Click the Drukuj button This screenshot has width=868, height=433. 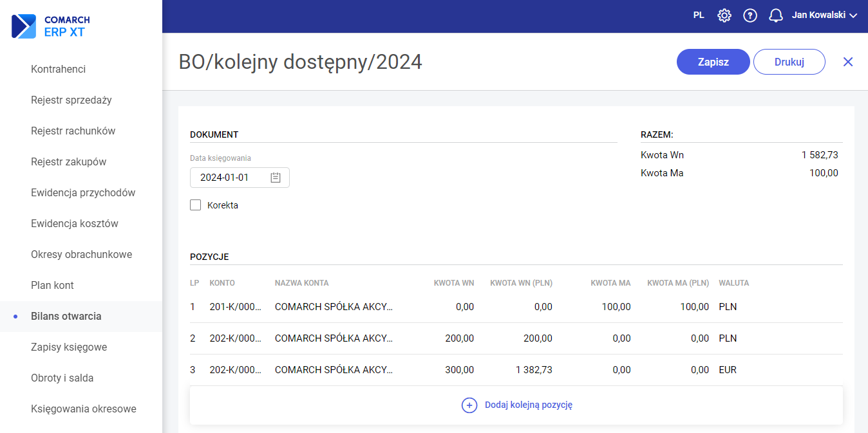pos(789,62)
